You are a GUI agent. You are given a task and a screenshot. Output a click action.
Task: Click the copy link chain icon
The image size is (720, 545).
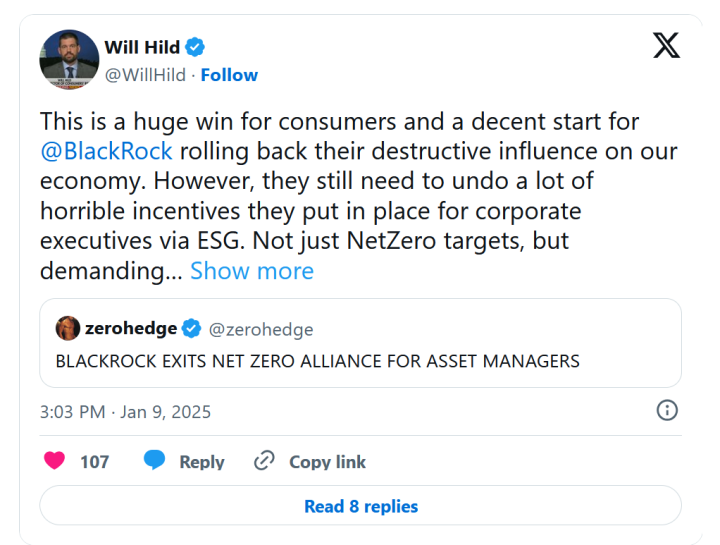pos(264,461)
